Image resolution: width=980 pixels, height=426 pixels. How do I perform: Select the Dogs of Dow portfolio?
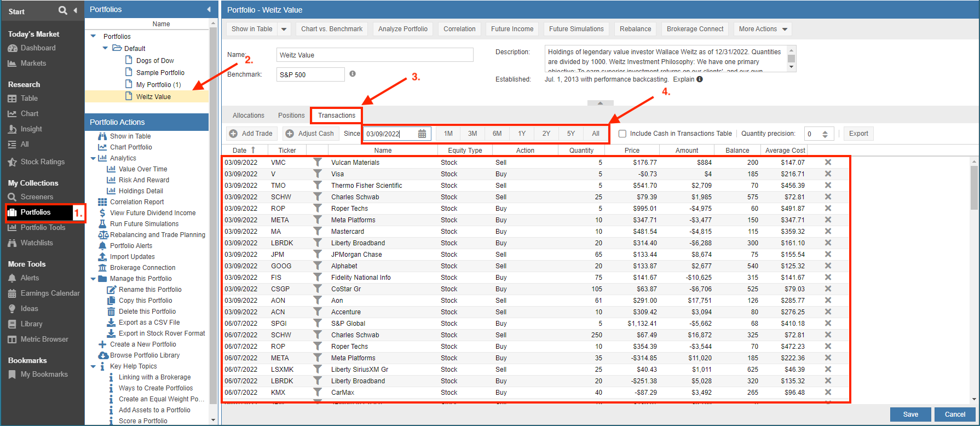[x=155, y=61]
